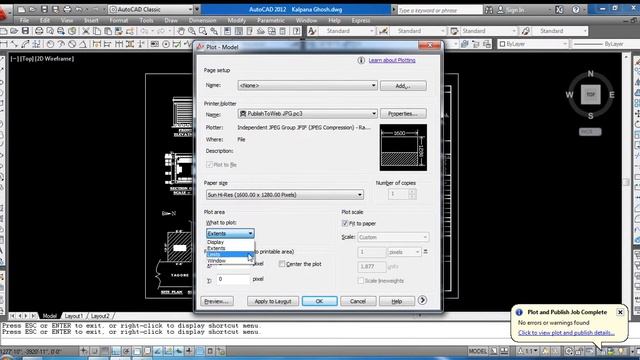Open the File menu
The height and width of the screenshot is (360, 640).
pyautogui.click(x=24, y=20)
